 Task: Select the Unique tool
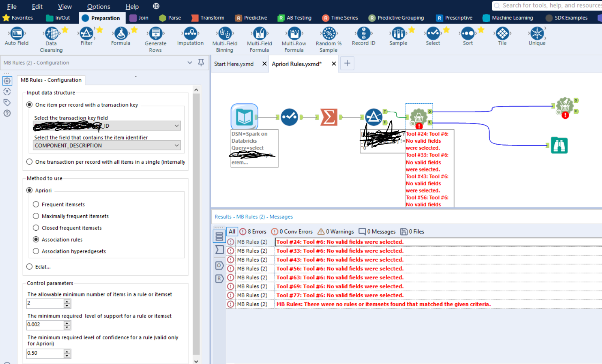click(536, 36)
